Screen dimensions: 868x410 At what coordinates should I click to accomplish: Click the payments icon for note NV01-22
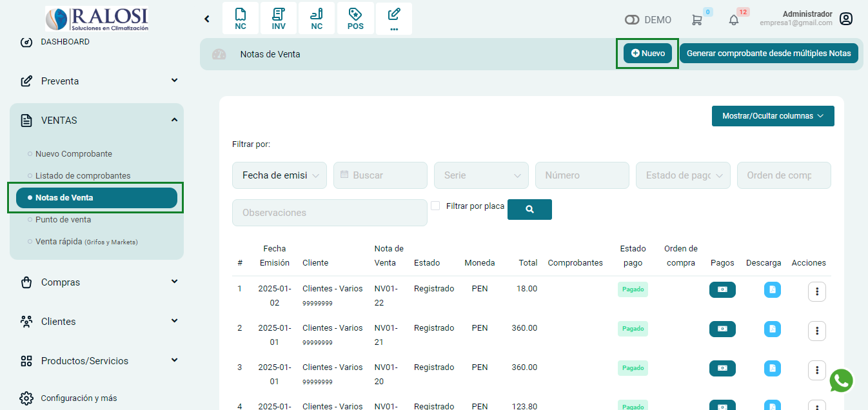[x=722, y=289]
